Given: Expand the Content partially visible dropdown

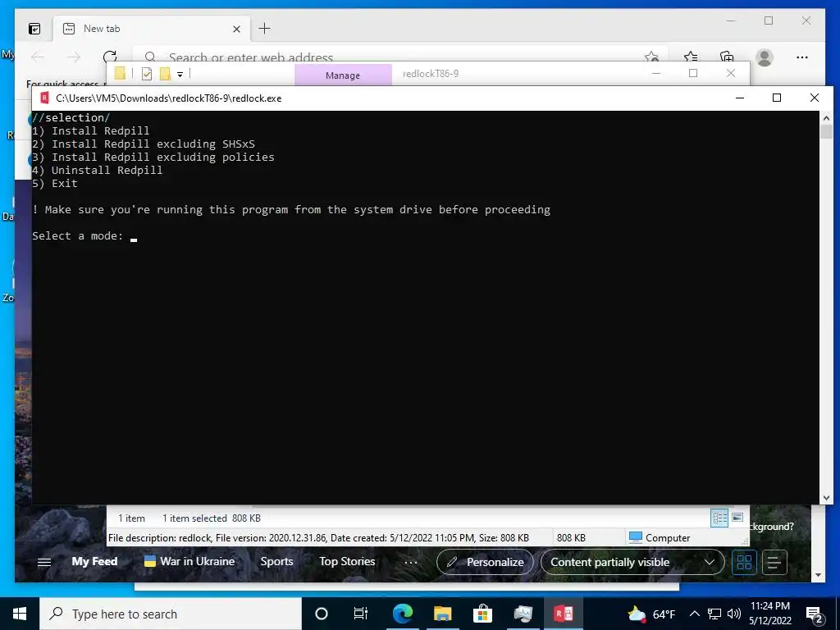Looking at the screenshot, I should 632,562.
